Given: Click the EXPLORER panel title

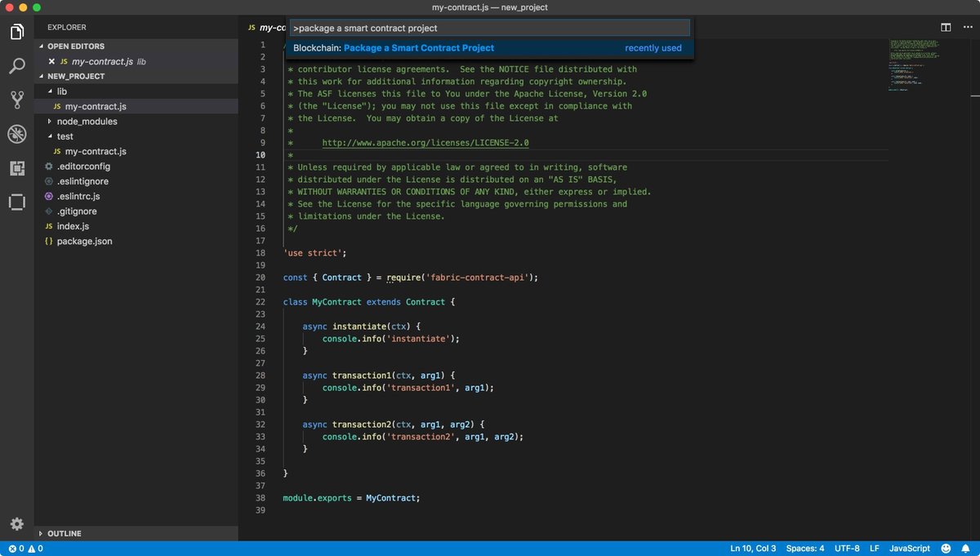Looking at the screenshot, I should [67, 28].
